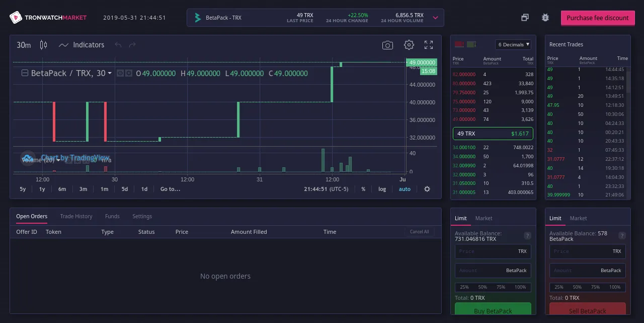Screen dimensions: 644x323
Task: Open Go to... date picker
Action: (x=170, y=189)
